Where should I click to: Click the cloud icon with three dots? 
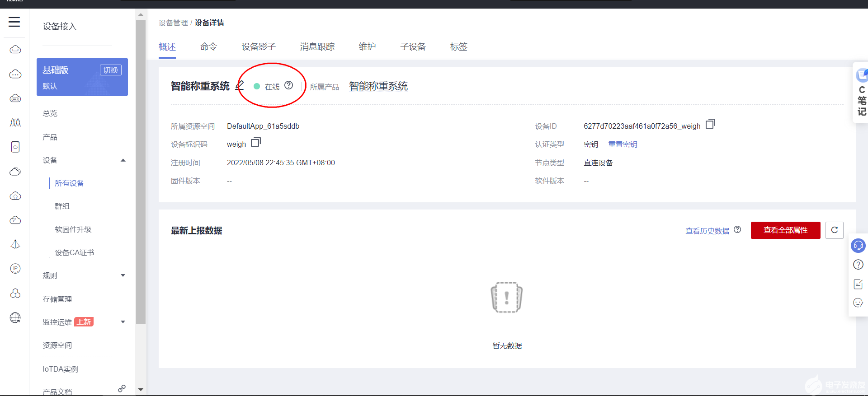[x=15, y=74]
